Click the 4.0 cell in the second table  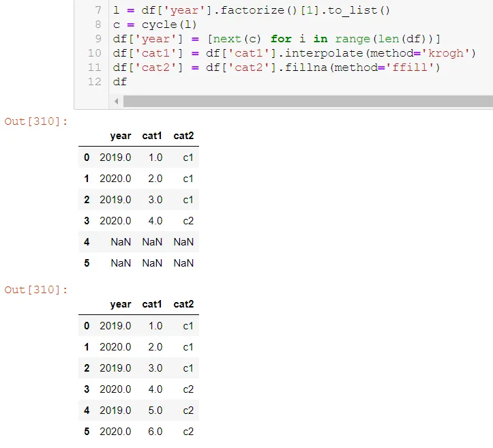point(155,389)
